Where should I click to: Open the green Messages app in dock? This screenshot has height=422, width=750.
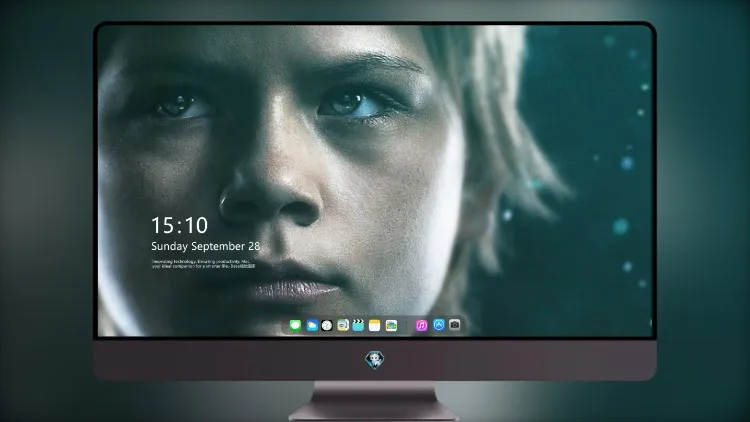(295, 325)
